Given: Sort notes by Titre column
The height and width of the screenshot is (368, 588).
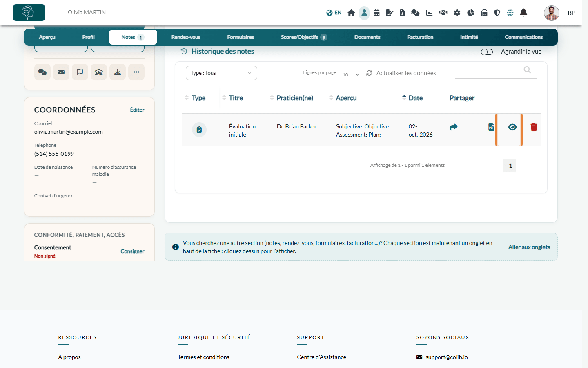Looking at the screenshot, I should click(232, 98).
